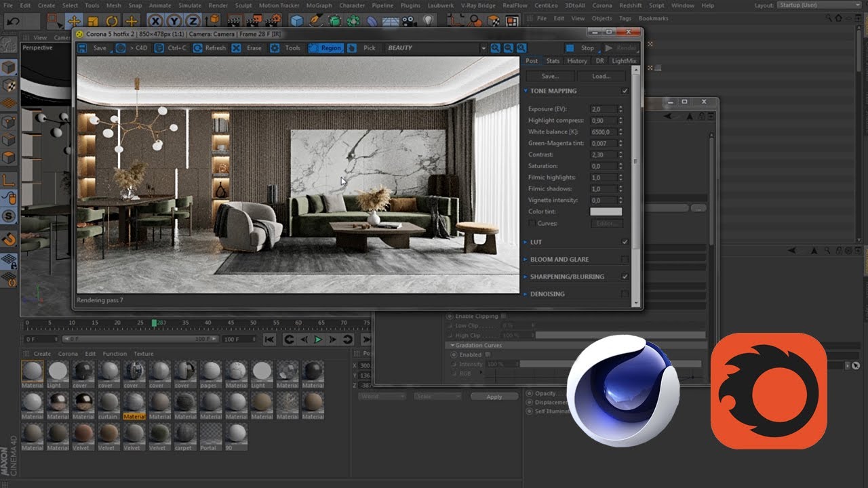
Task: Toggle the LUT checkbox
Action: click(625, 242)
